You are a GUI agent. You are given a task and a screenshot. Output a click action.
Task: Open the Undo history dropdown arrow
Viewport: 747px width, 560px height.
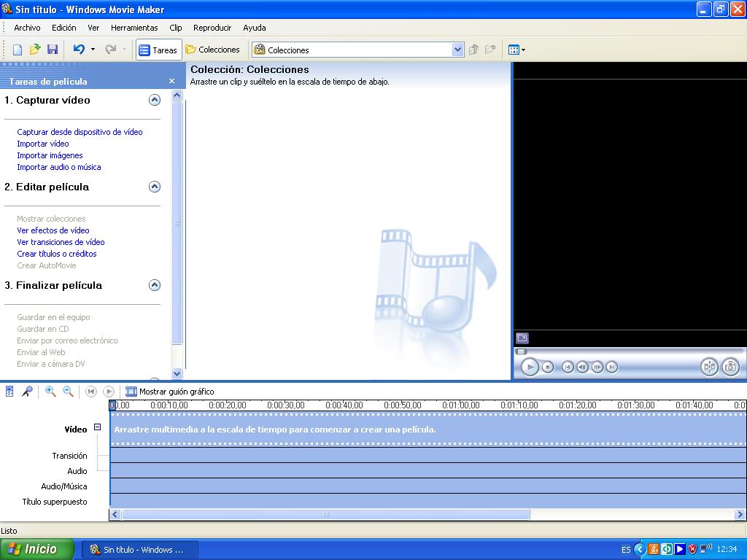93,49
